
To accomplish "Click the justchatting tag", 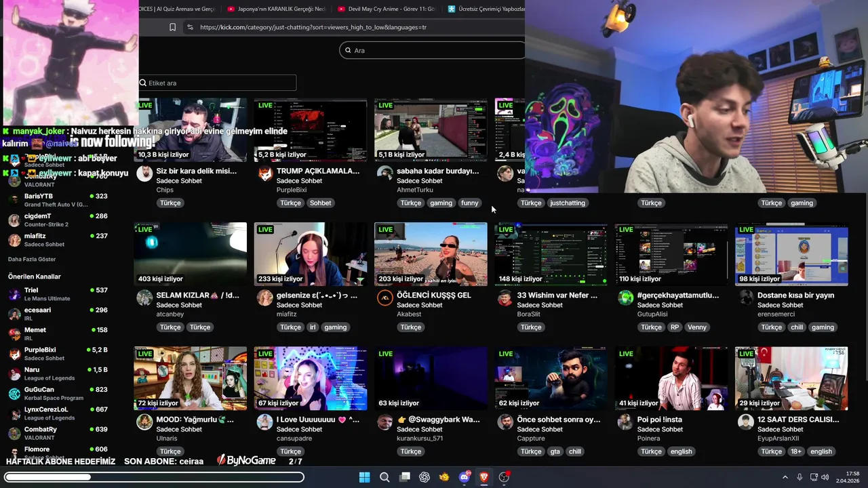I will [x=568, y=203].
